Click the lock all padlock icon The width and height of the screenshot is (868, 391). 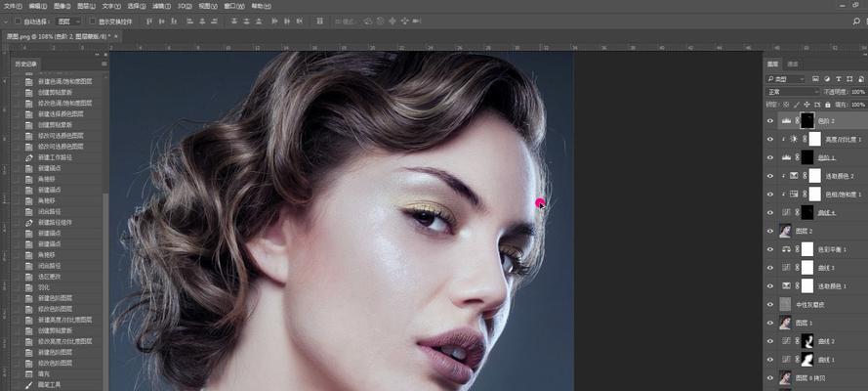(x=828, y=105)
